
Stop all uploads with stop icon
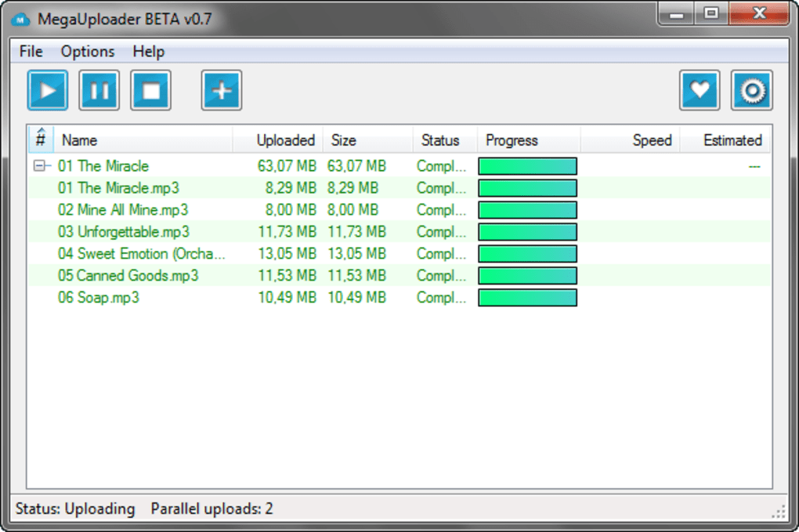(x=151, y=91)
